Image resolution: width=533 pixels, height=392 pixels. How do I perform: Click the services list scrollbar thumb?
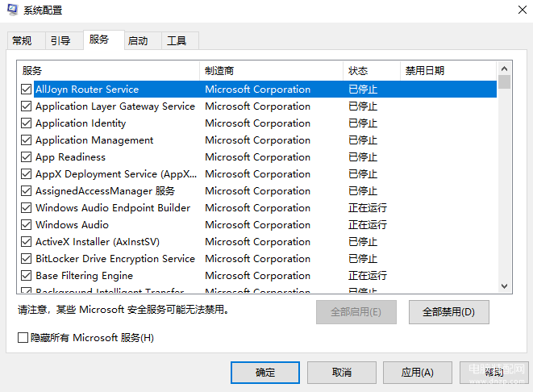(505, 82)
